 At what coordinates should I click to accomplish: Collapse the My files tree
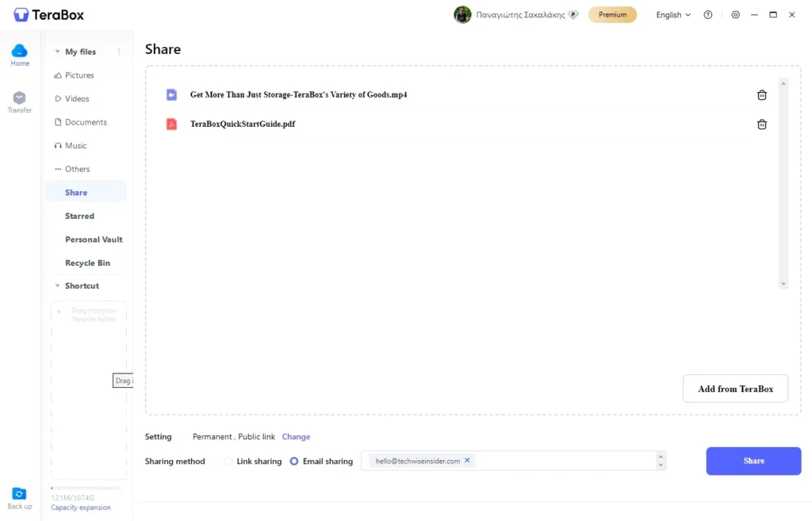pyautogui.click(x=57, y=52)
